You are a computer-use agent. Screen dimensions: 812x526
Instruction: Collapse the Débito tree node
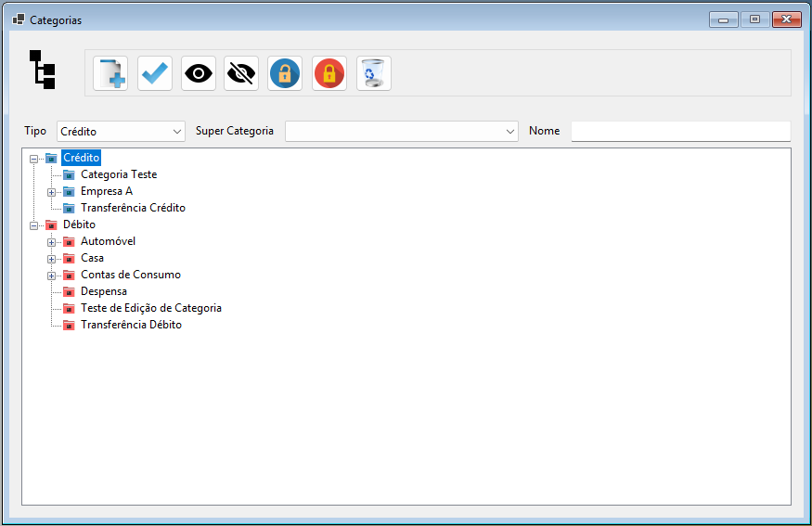(x=33, y=225)
